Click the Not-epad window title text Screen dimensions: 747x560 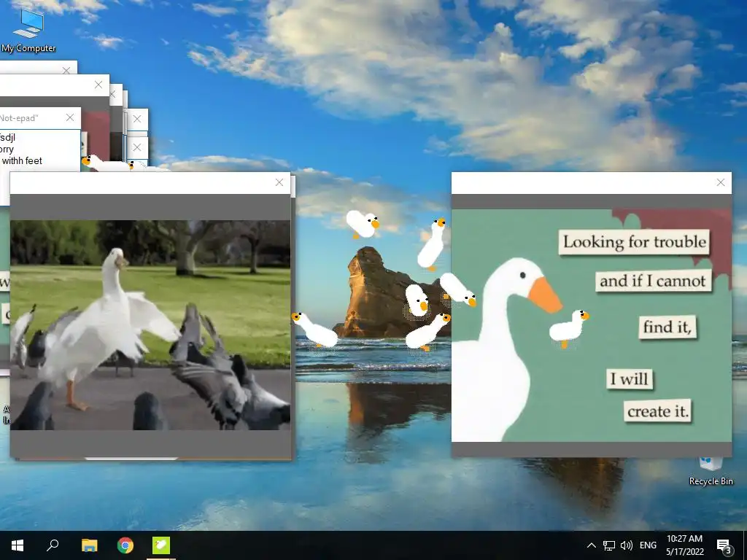pos(19,118)
